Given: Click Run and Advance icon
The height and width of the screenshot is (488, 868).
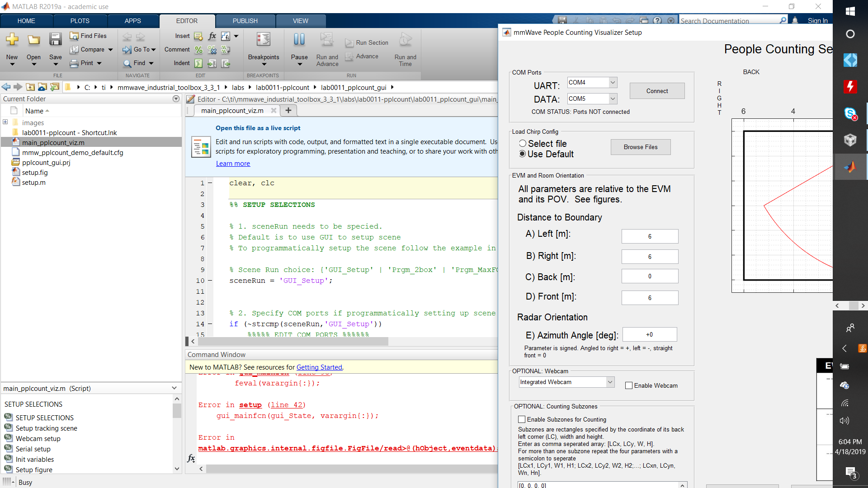Looking at the screenshot, I should pos(327,40).
